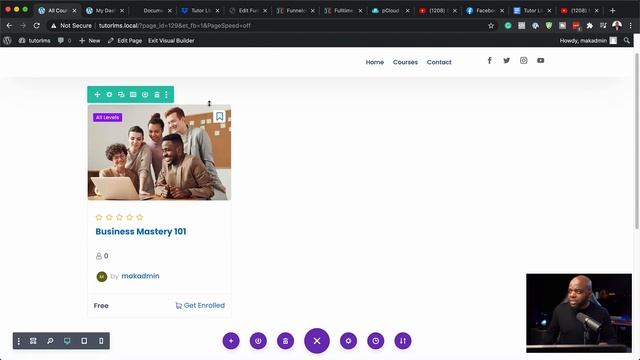Select desktop view mode
Viewport: 640px width, 360px height.
point(67,341)
